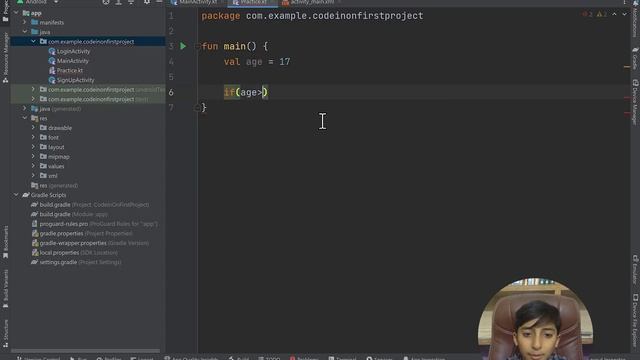Open the Resource Manager tool window
640x360 pixels.
5,58
